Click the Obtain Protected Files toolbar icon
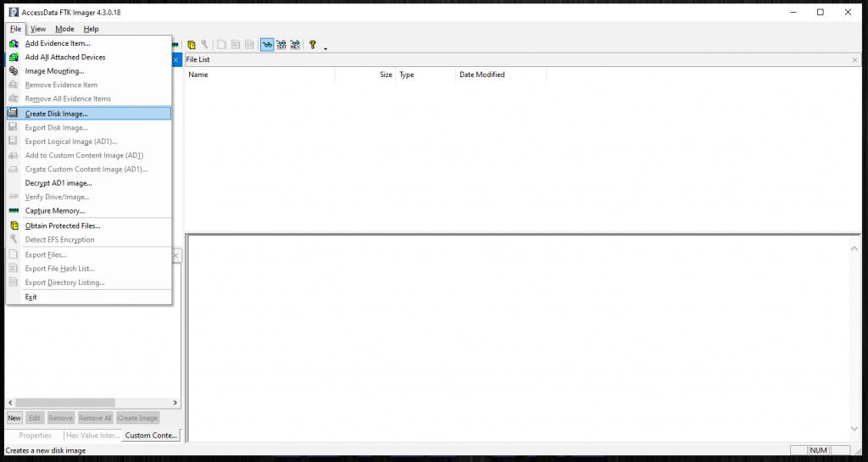This screenshot has height=462, width=868. click(x=192, y=45)
